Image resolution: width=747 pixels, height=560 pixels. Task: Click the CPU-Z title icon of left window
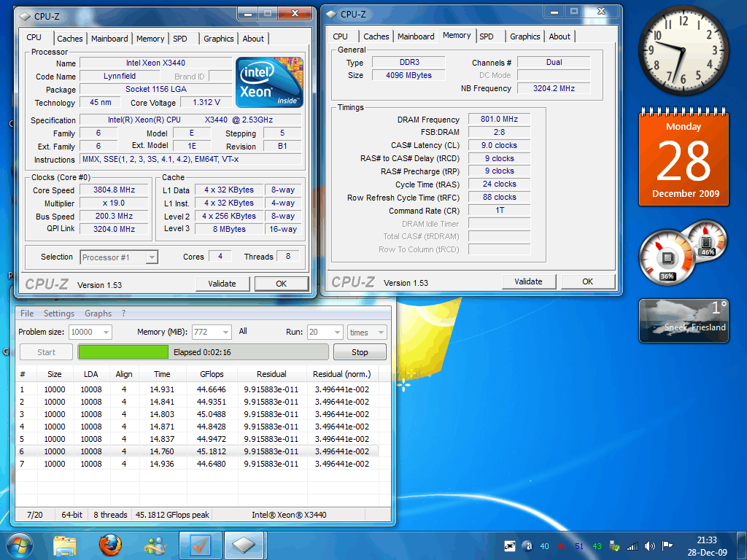[x=25, y=17]
